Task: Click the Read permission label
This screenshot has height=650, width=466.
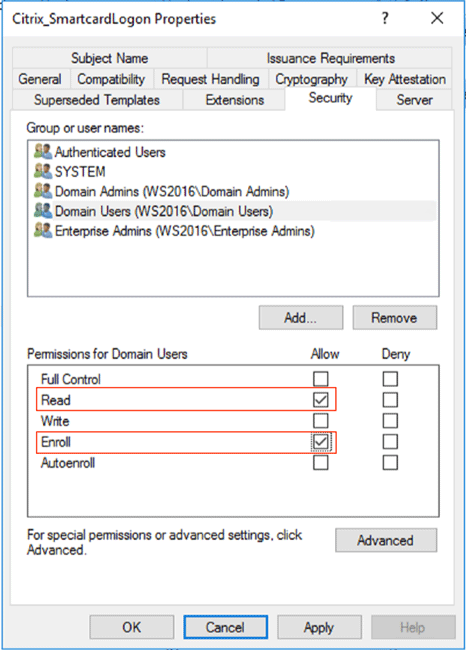Action: tap(56, 400)
